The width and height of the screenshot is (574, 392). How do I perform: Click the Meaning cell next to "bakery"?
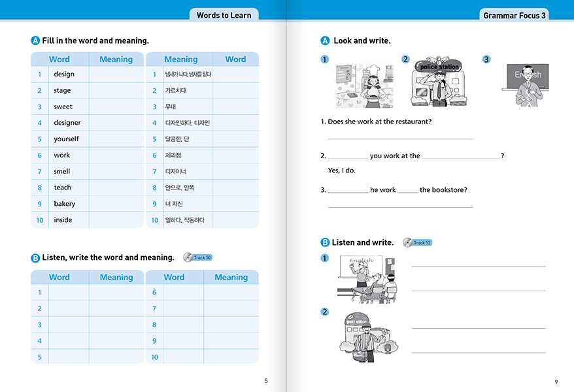pos(116,204)
